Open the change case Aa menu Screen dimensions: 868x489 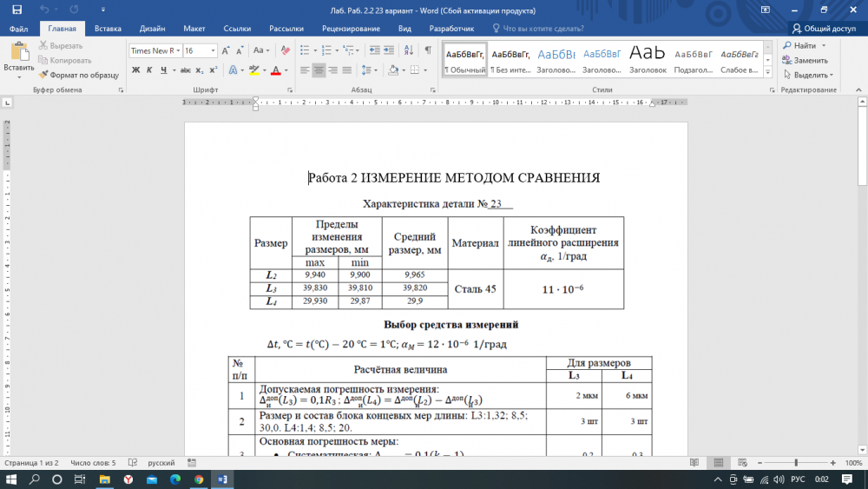tap(260, 50)
